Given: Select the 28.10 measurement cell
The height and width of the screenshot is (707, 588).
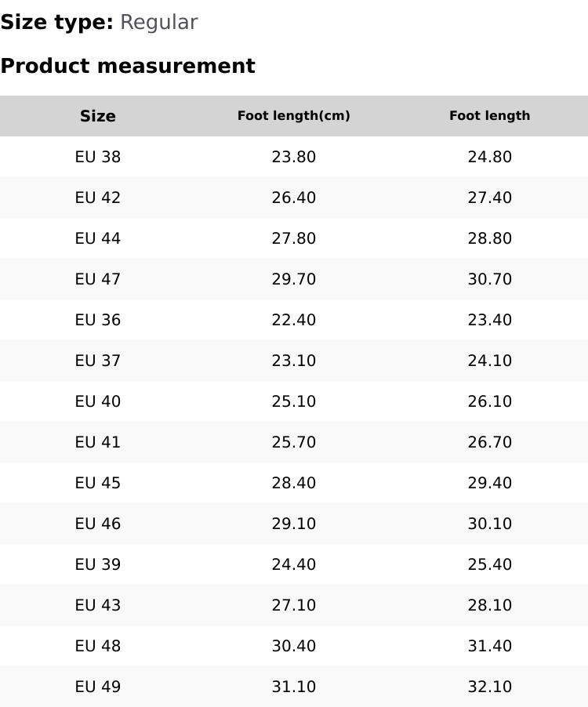Looking at the screenshot, I should [x=490, y=605].
